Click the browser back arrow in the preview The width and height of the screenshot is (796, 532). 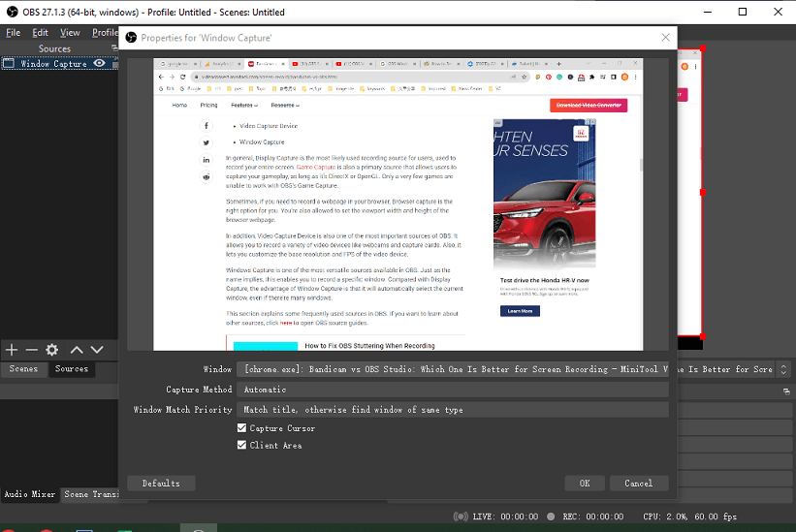click(162, 78)
